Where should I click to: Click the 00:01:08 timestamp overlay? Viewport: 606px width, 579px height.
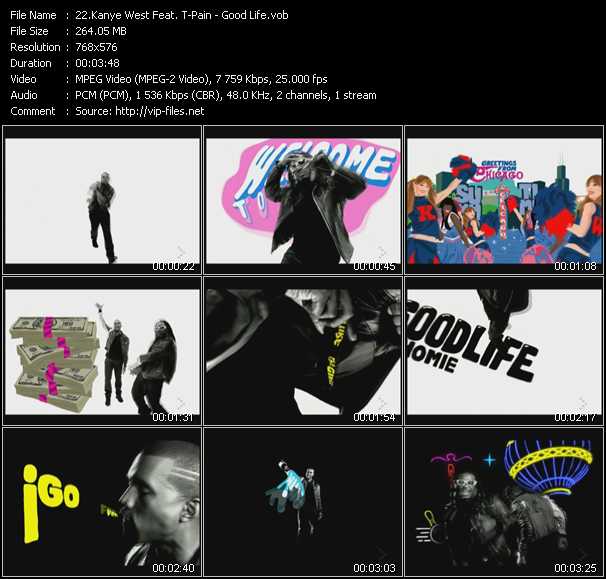point(575,266)
